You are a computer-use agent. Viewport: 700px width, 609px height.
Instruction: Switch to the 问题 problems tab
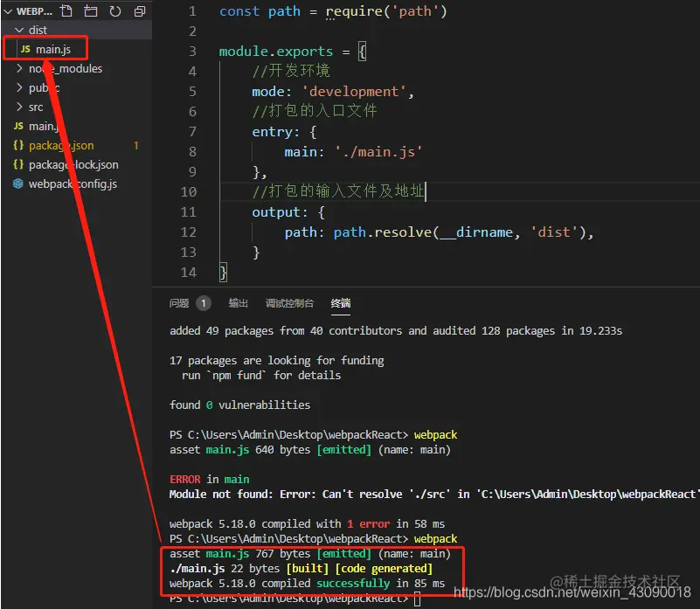(x=179, y=303)
